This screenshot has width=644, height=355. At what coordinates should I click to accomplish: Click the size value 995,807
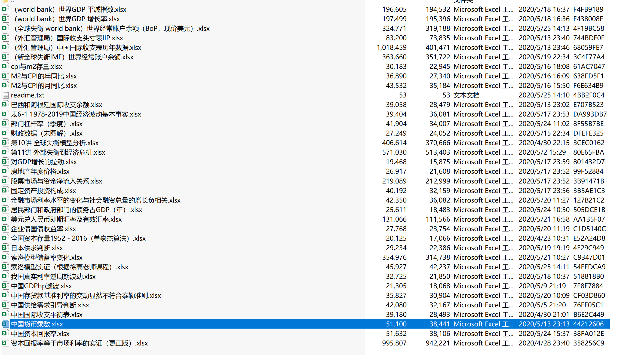coord(394,343)
